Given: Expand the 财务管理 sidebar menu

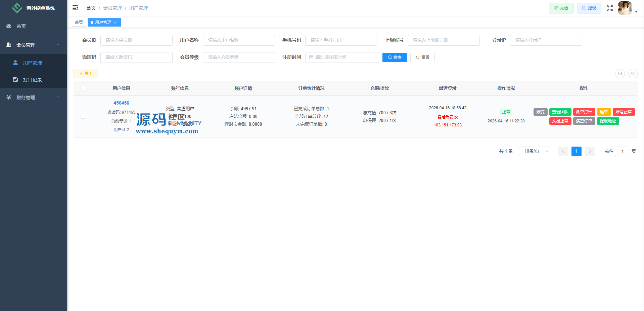Looking at the screenshot, I should (x=33, y=97).
